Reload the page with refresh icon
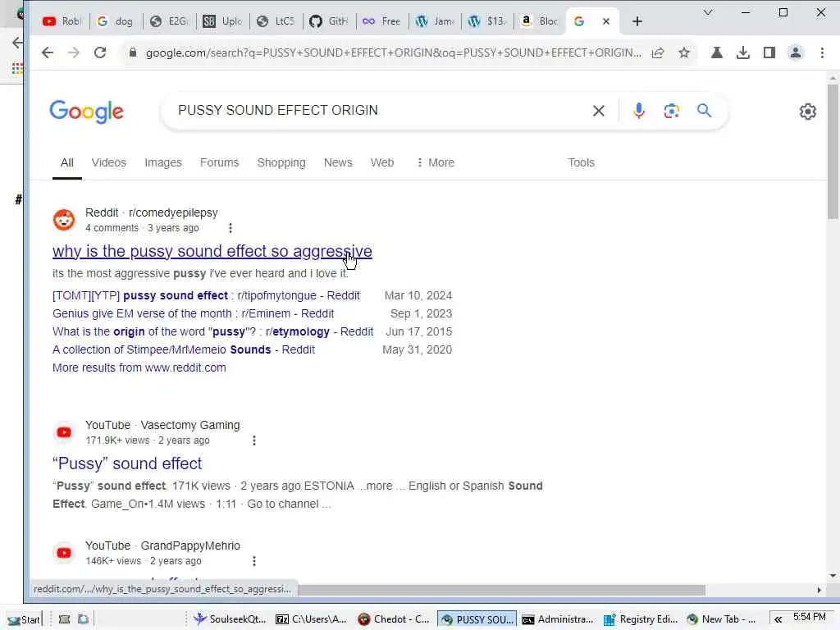The image size is (840, 630). point(99,52)
